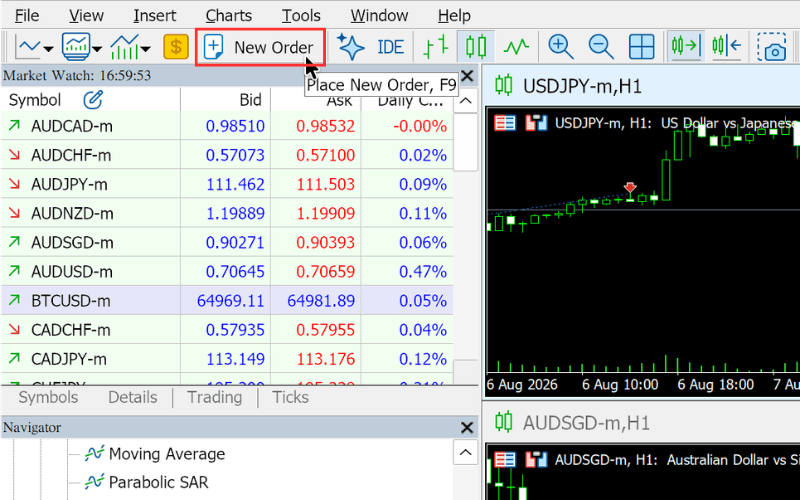800x500 pixels.
Task: Switch to the Ticks tab
Action: pos(290,397)
